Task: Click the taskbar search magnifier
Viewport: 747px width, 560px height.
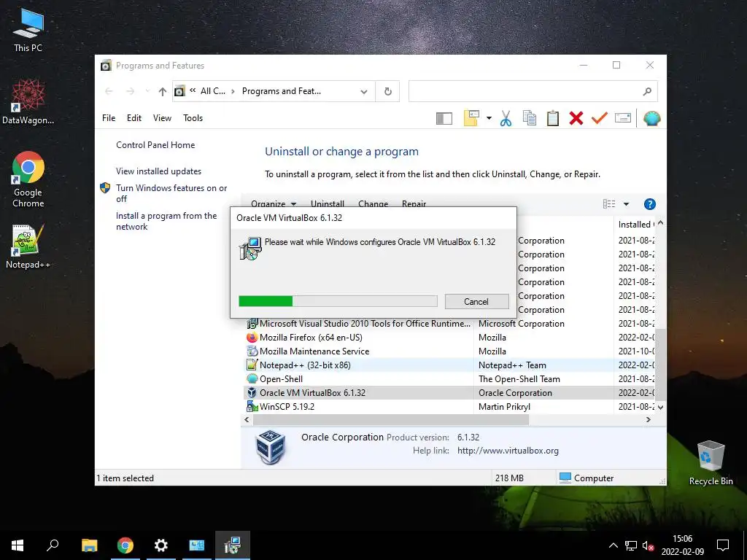Action: coord(53,545)
